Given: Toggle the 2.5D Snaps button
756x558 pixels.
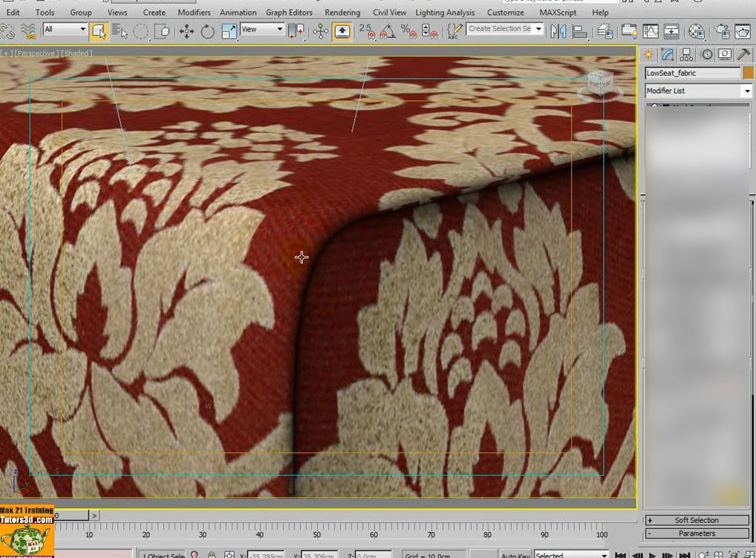Looking at the screenshot, I should [x=367, y=32].
